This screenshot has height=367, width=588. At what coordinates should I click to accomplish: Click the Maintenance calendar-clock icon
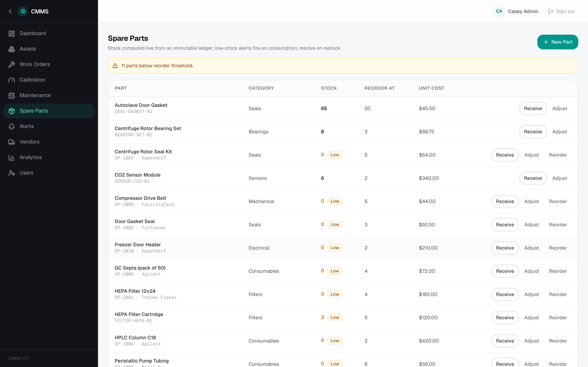coord(11,95)
